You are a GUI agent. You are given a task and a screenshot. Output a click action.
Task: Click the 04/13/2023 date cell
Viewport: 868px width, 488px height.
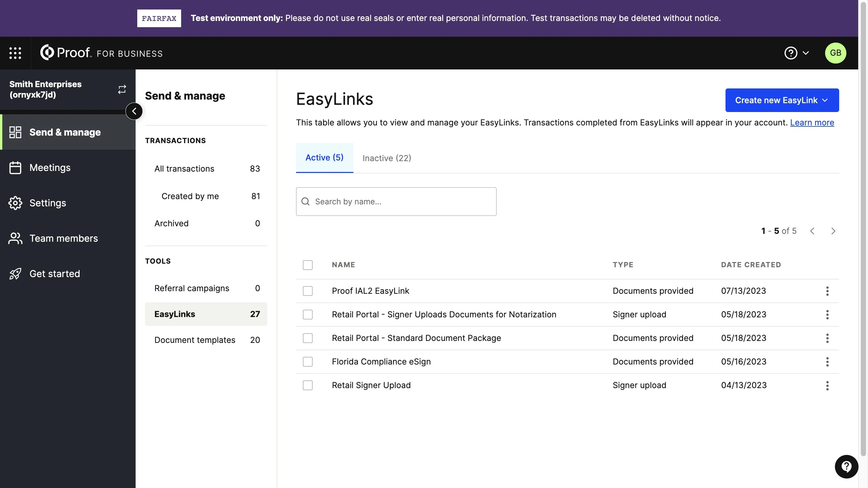coord(744,385)
